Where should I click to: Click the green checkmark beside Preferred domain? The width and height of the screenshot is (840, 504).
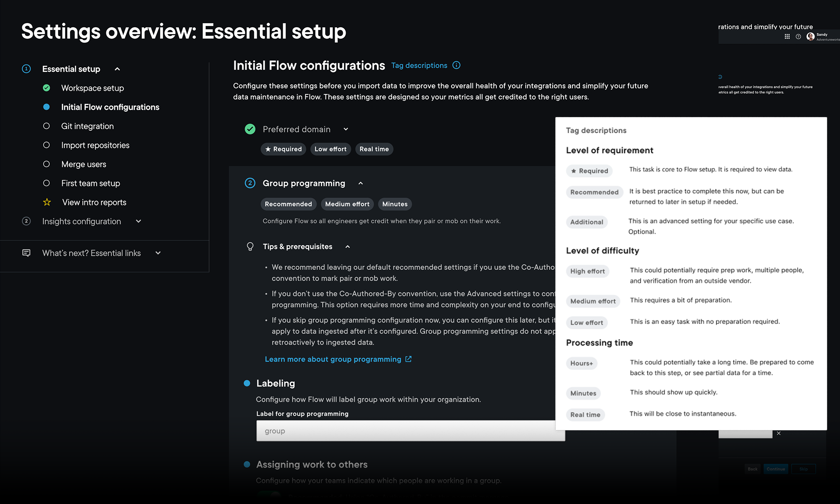(250, 129)
